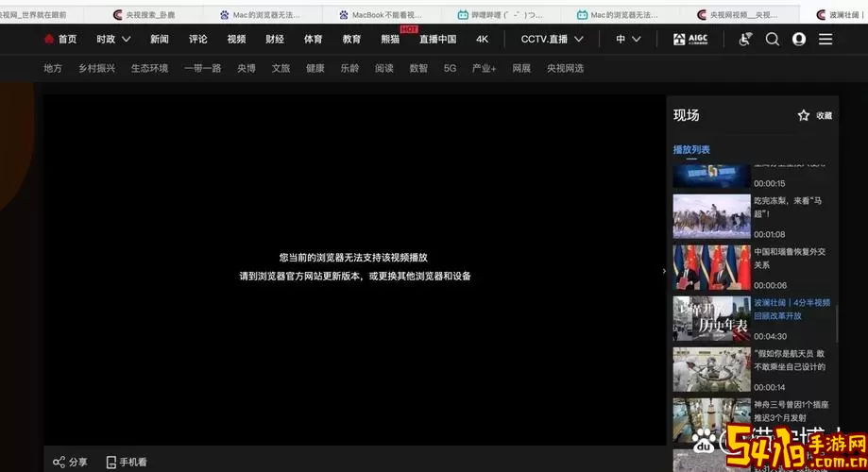
Task: Open the 教育 section
Action: tap(351, 40)
